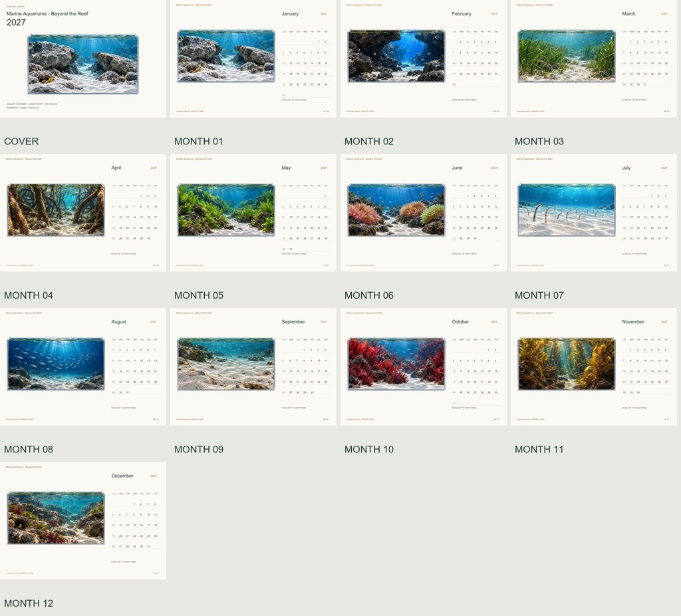
Task: Click the 'May' month heading
Action: pos(286,168)
